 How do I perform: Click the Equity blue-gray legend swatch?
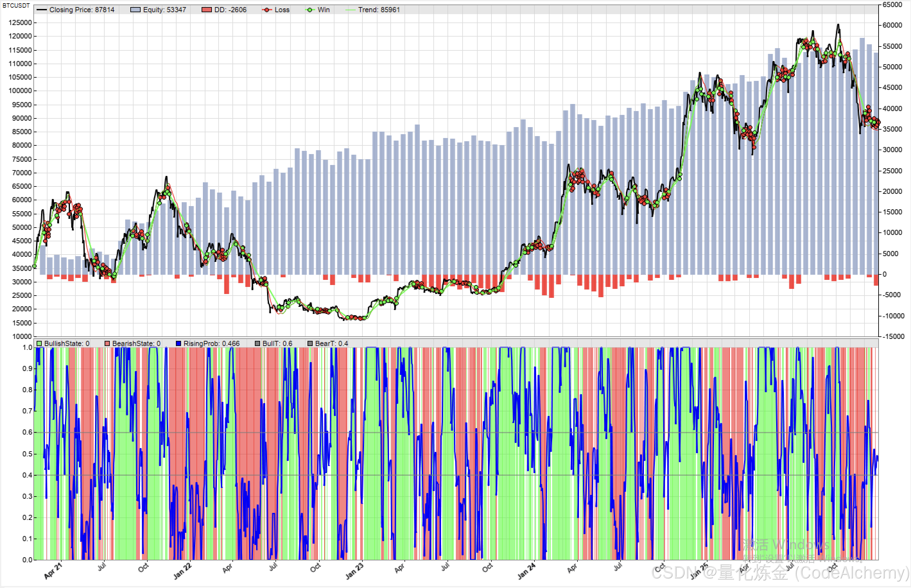coord(135,10)
